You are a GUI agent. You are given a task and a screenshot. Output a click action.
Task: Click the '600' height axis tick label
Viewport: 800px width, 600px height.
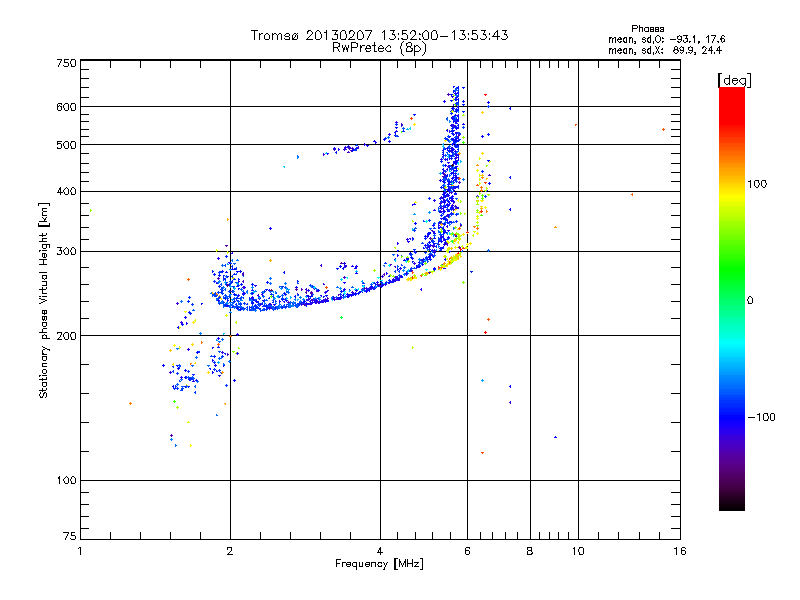tap(67, 107)
